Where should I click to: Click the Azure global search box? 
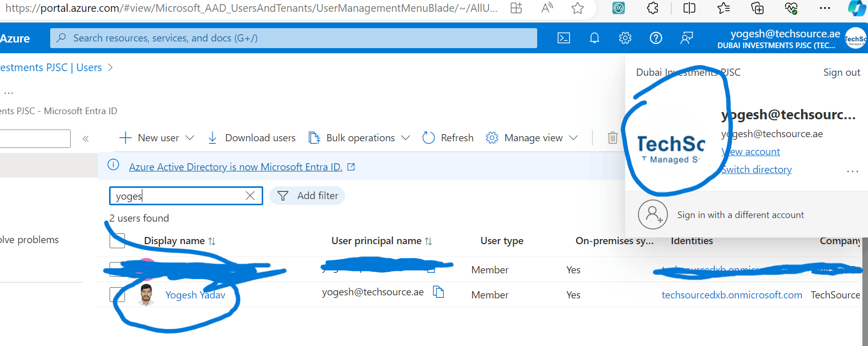click(293, 38)
